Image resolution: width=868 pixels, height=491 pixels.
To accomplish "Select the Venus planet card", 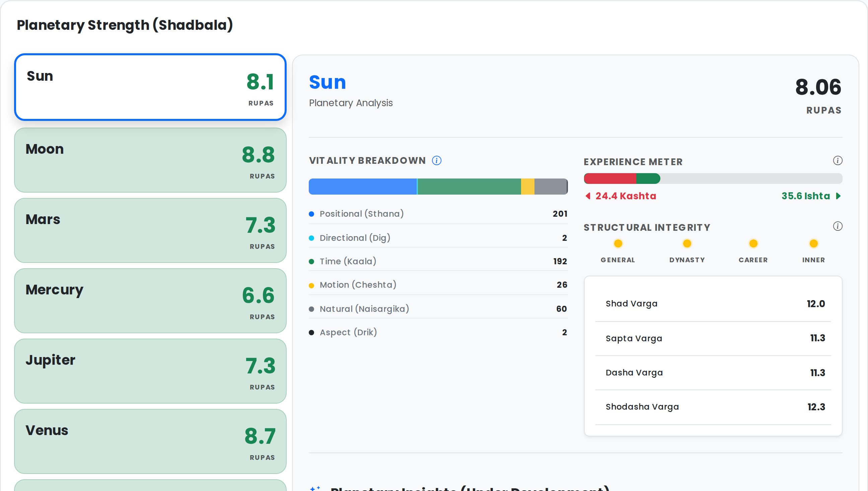I will click(150, 441).
